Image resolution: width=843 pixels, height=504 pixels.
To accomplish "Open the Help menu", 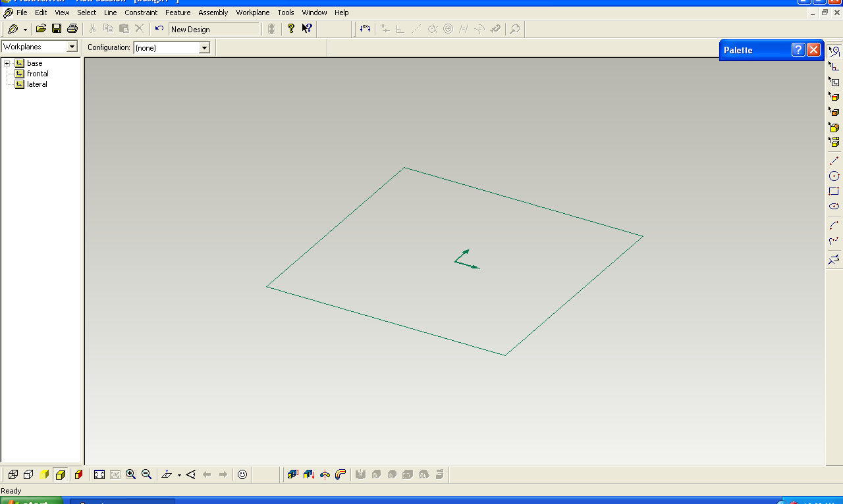I will tap(342, 13).
